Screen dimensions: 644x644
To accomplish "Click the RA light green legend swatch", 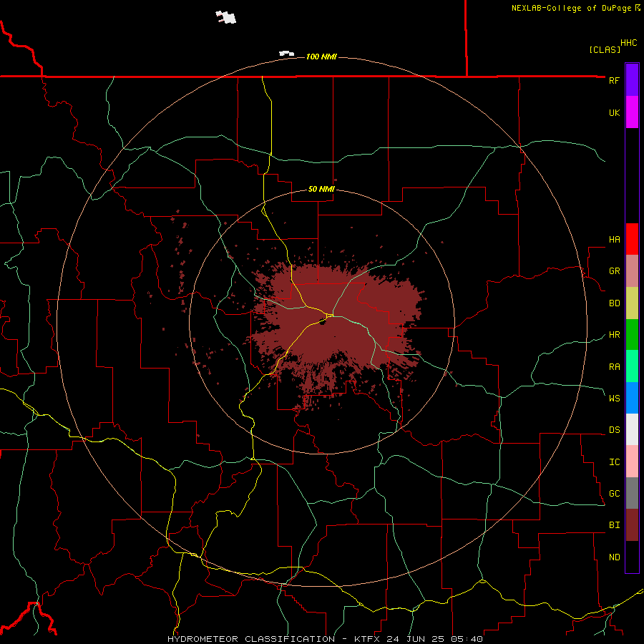I will [632, 366].
